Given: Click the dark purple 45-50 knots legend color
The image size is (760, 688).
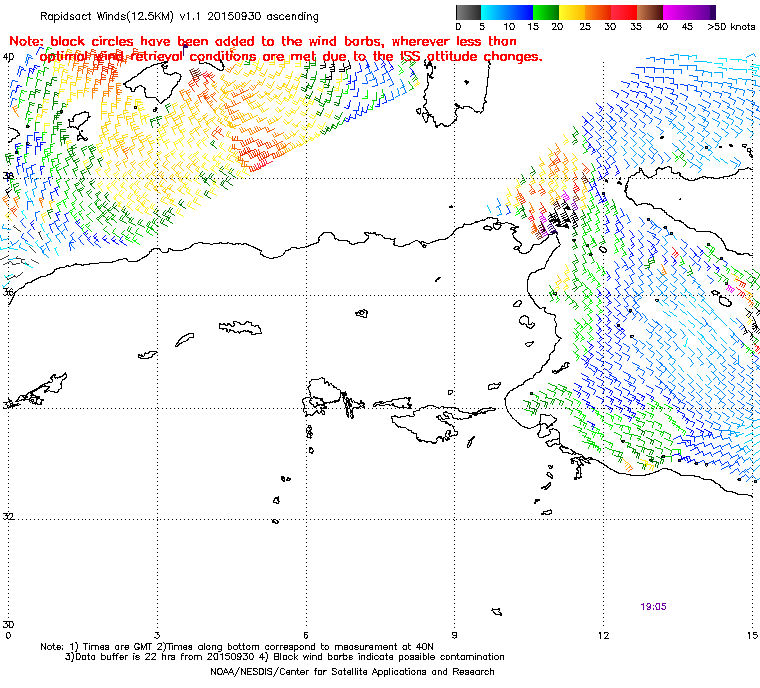Looking at the screenshot, I should pyautogui.click(x=702, y=12).
